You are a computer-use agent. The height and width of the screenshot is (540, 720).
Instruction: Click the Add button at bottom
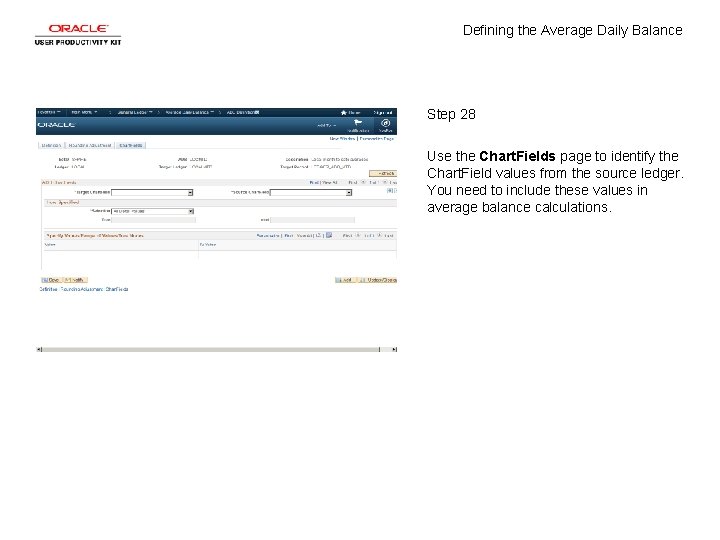(x=345, y=280)
